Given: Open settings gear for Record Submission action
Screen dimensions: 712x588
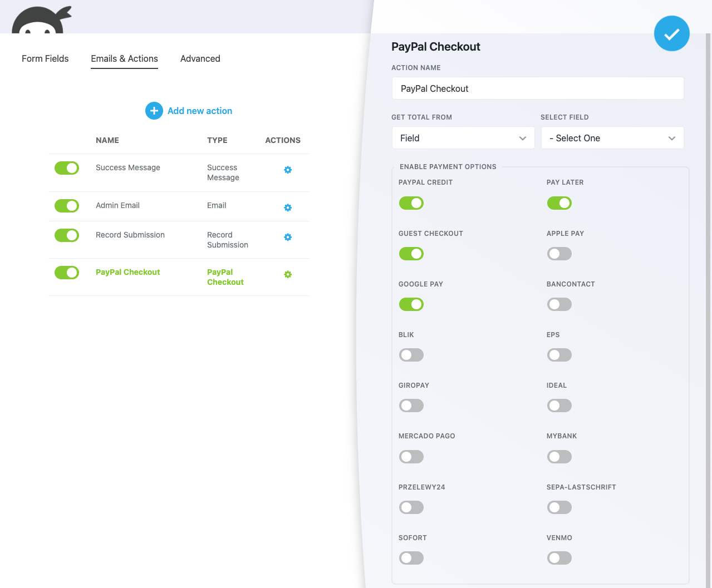Looking at the screenshot, I should pos(288,237).
